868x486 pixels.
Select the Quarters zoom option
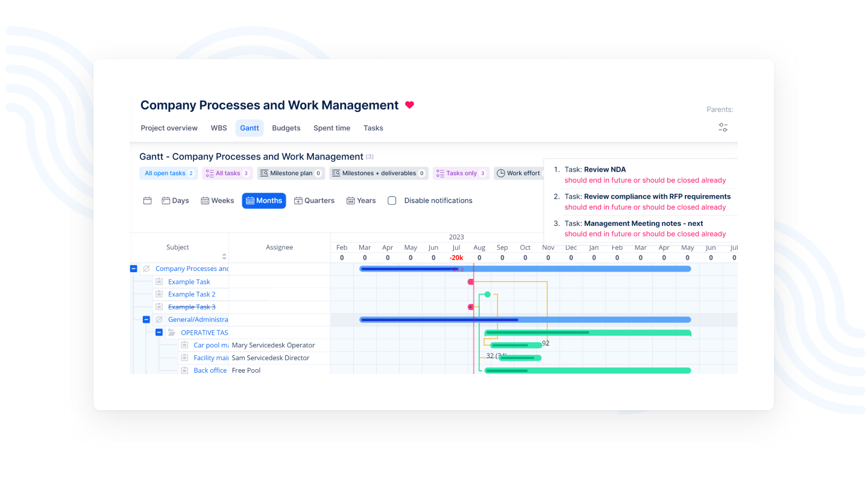(314, 201)
